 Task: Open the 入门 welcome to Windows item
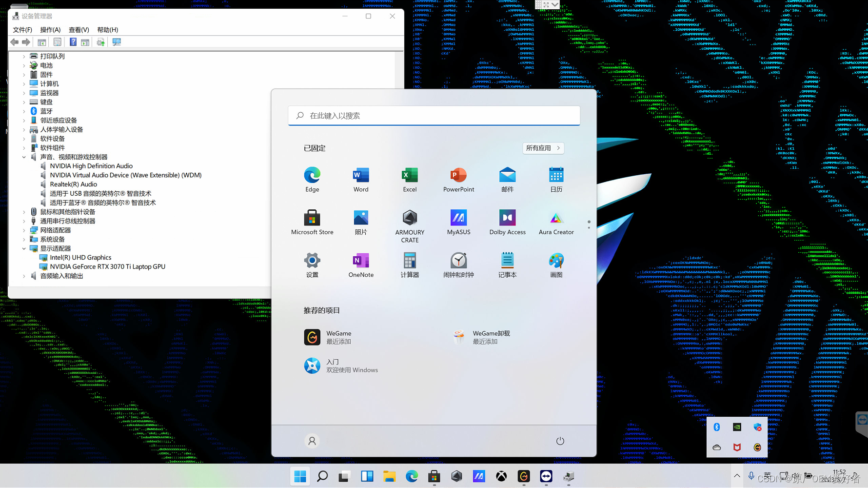pos(341,366)
